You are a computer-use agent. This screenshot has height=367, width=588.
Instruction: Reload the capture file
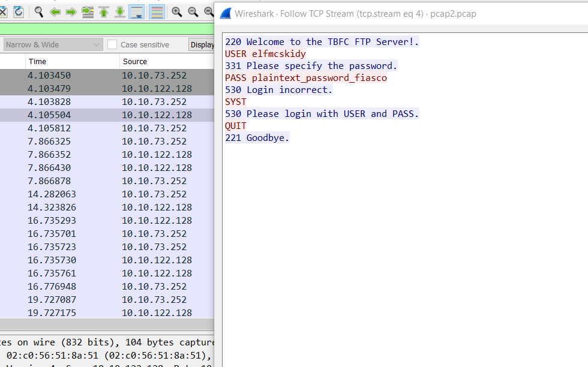19,11
